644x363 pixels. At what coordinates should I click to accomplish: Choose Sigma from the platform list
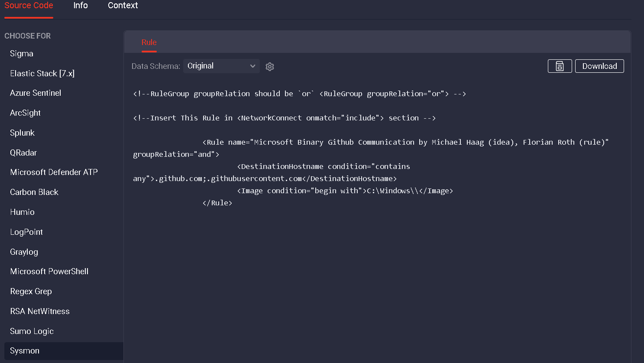point(22,54)
